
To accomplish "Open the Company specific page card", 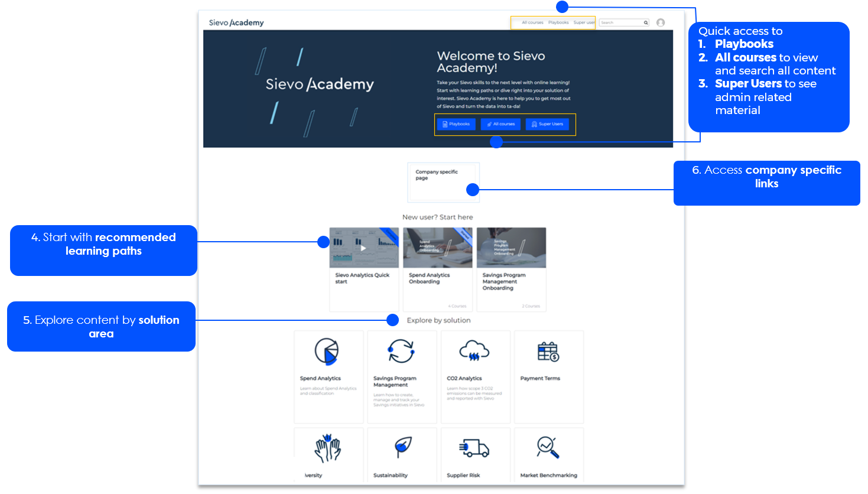I will 443,182.
